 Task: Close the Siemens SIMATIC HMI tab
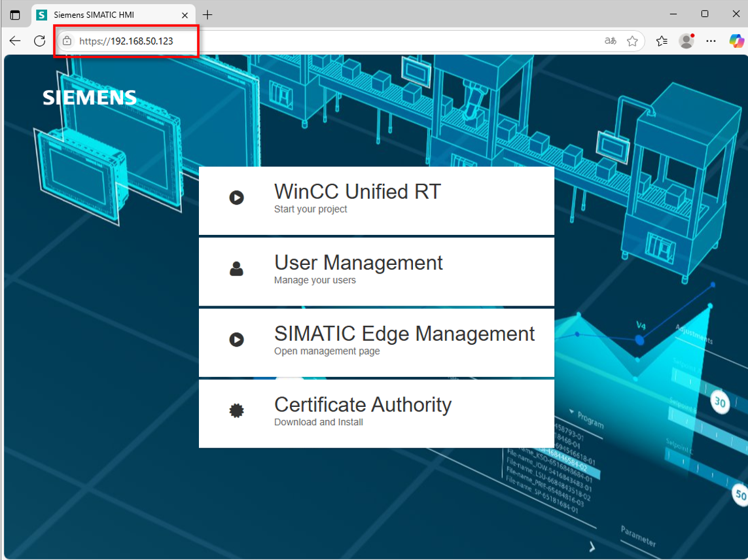pos(185,14)
